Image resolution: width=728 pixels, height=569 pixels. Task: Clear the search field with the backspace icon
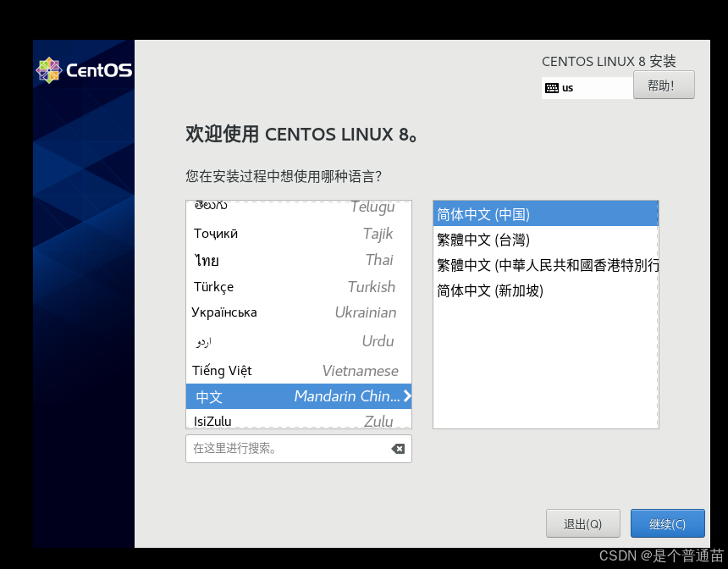(x=398, y=449)
